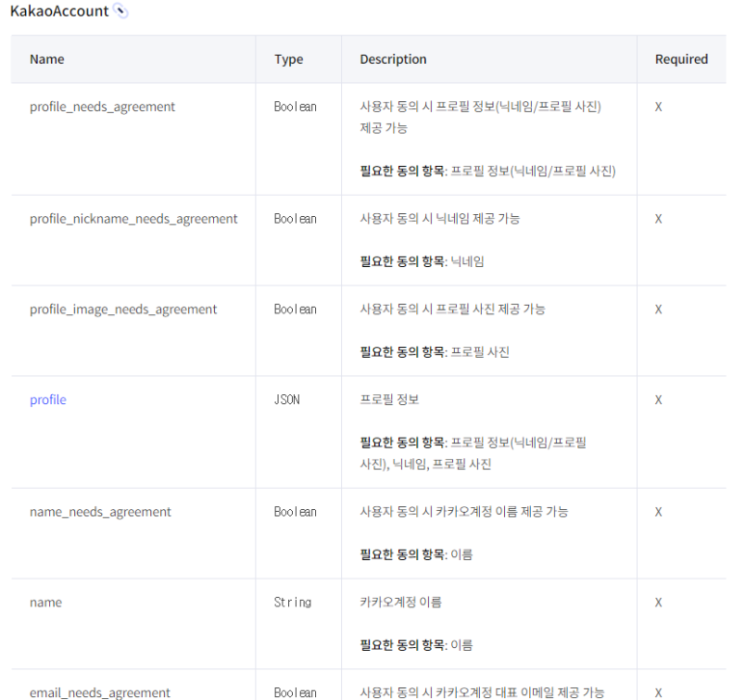Click Boolean type for profile_image_needs_agreement
745x700 pixels.
295,310
